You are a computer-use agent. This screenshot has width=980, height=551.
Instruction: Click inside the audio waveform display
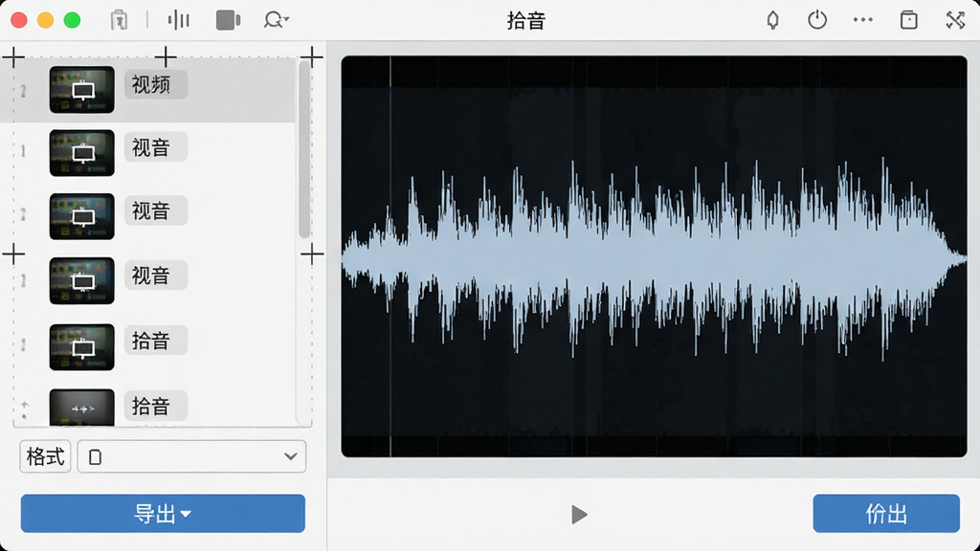point(654,256)
